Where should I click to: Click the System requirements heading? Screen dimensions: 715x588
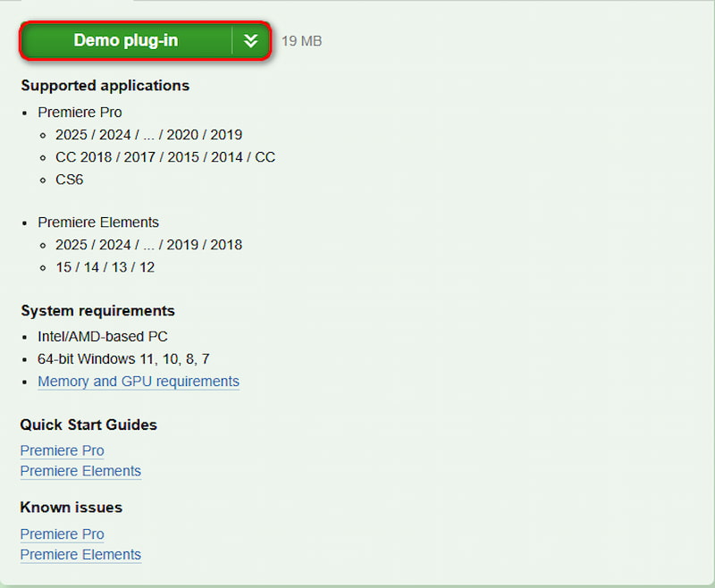97,311
